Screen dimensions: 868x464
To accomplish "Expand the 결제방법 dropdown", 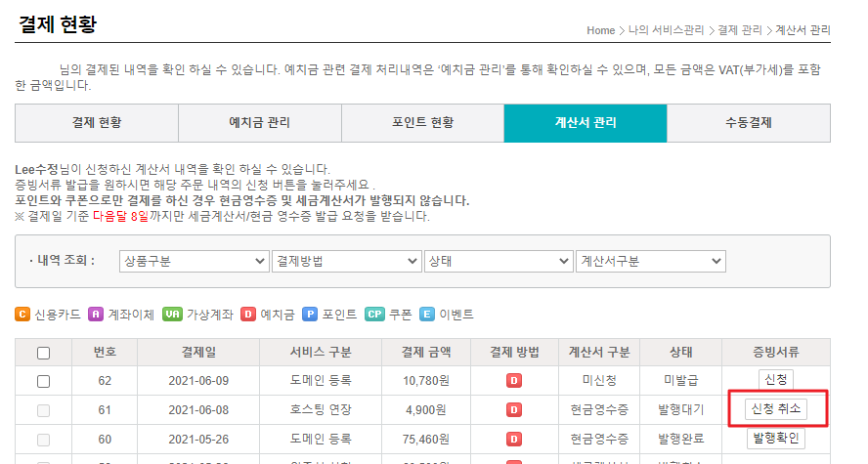I will tap(346, 261).
